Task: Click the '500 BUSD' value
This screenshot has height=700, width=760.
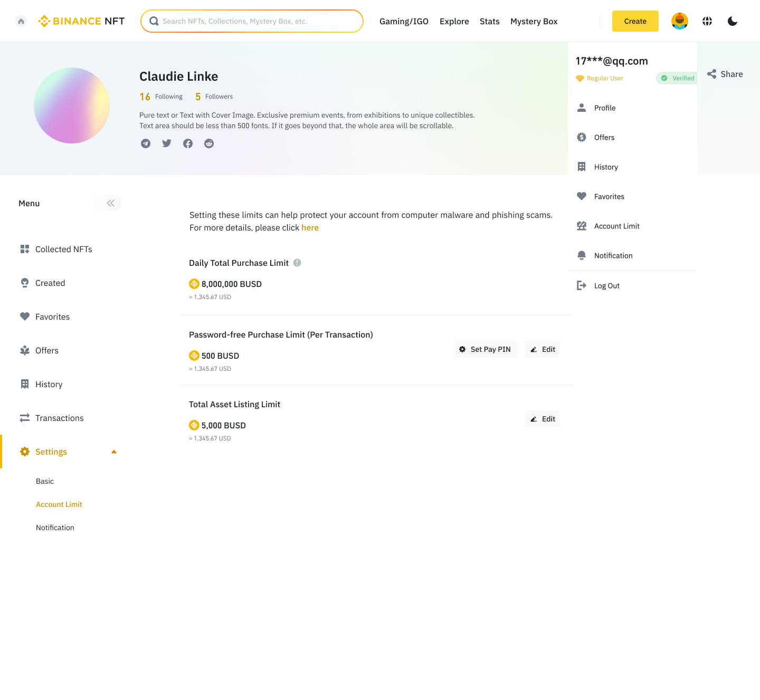Action: pos(220,356)
